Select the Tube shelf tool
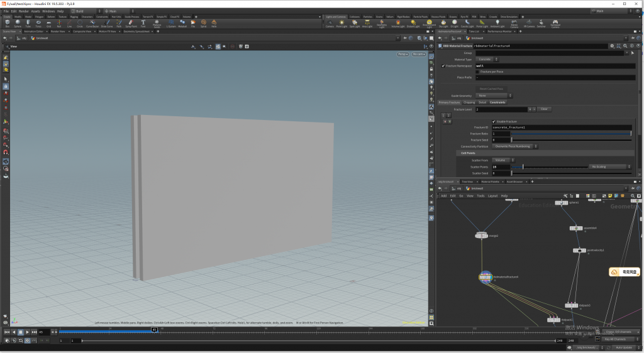The width and height of the screenshot is (644, 353). 28,23
